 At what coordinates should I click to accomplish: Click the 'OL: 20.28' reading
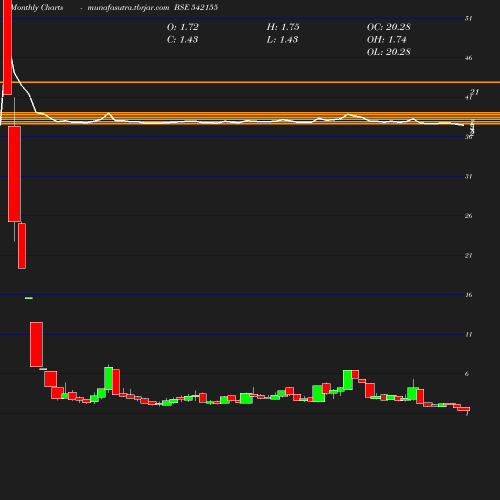coord(389,52)
